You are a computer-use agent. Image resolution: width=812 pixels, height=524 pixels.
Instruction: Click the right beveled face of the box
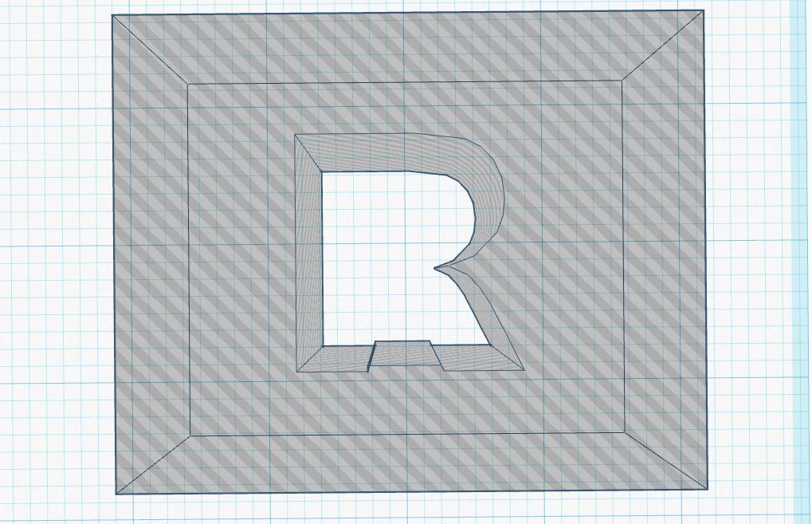(665, 255)
